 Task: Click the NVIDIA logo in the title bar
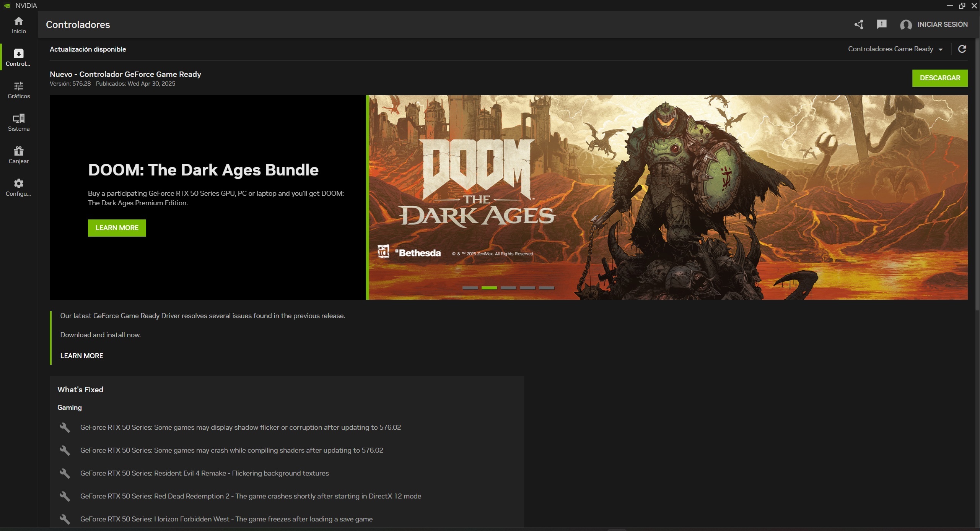click(7, 5)
